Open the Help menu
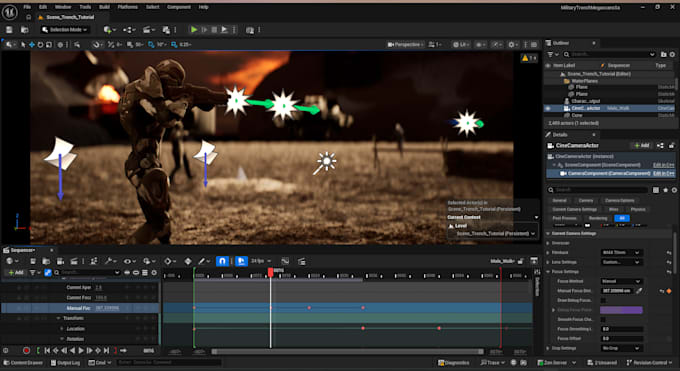The height and width of the screenshot is (371, 680). click(x=203, y=7)
